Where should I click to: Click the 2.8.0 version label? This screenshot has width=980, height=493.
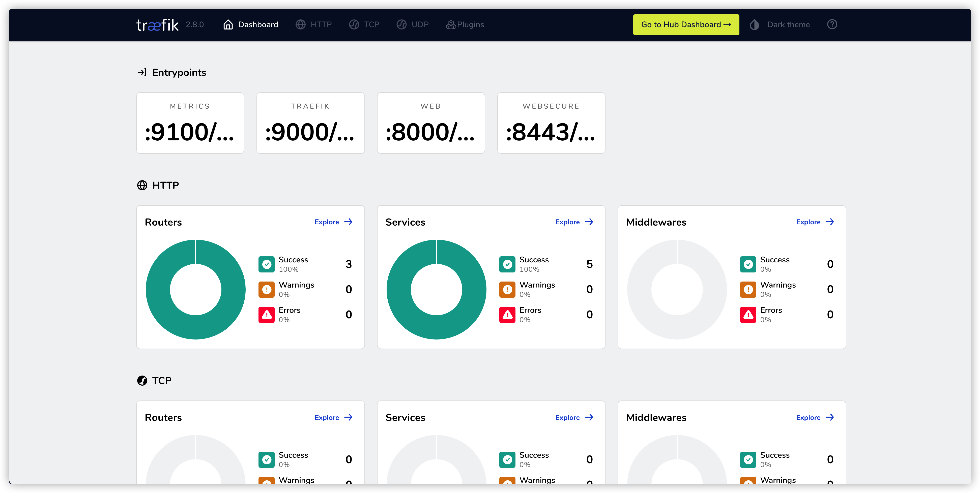click(x=195, y=25)
